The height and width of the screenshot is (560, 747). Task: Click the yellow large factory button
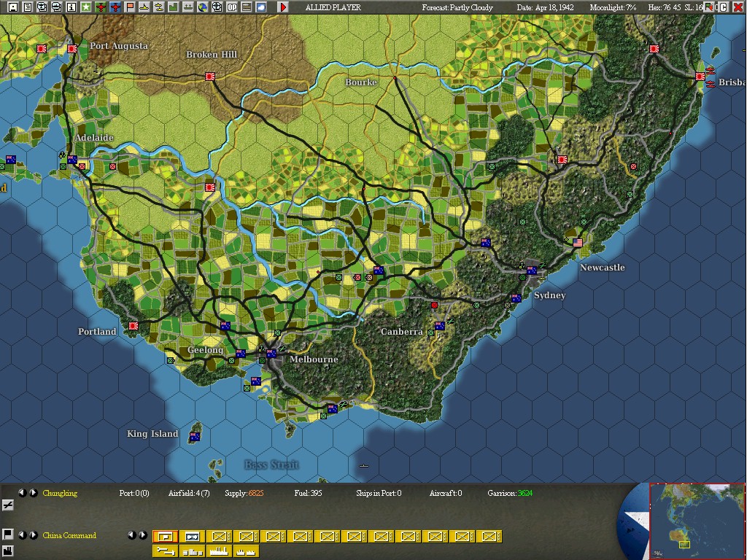point(219,551)
